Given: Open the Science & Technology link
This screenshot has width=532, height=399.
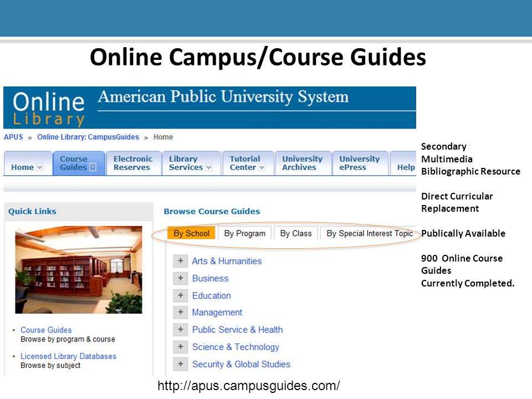Looking at the screenshot, I should click(236, 347).
